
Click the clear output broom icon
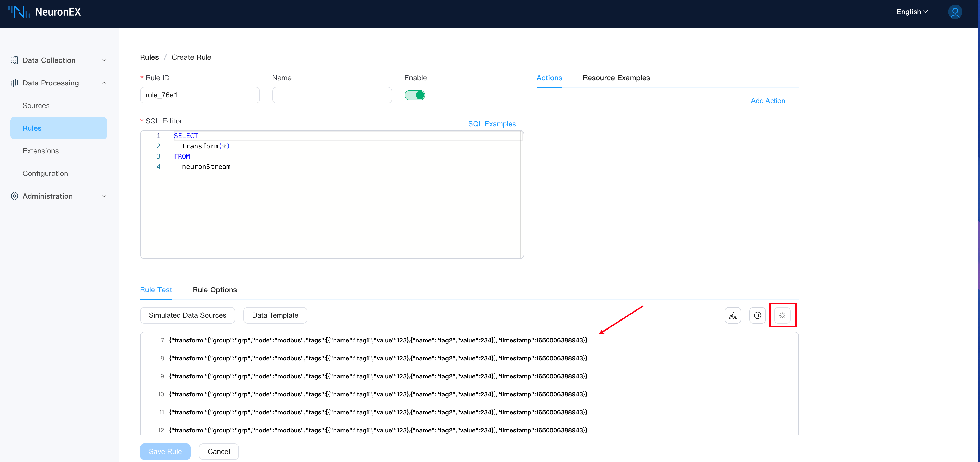tap(732, 315)
